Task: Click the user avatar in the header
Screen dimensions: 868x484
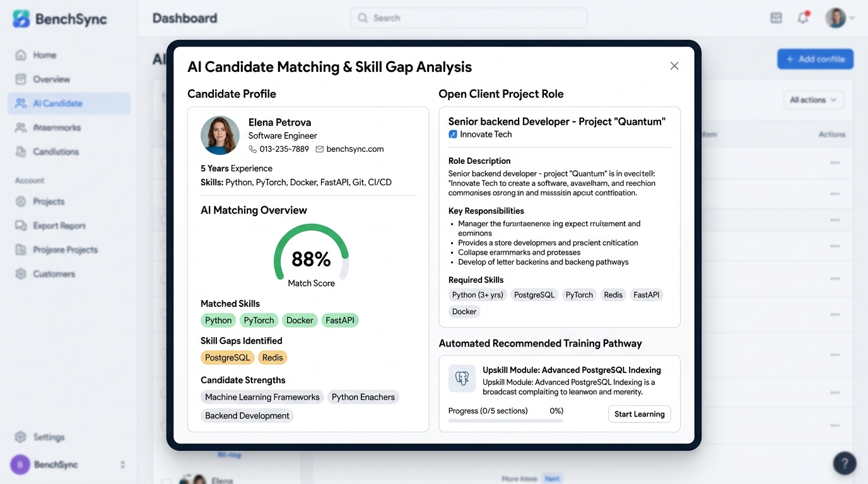Action: (836, 18)
